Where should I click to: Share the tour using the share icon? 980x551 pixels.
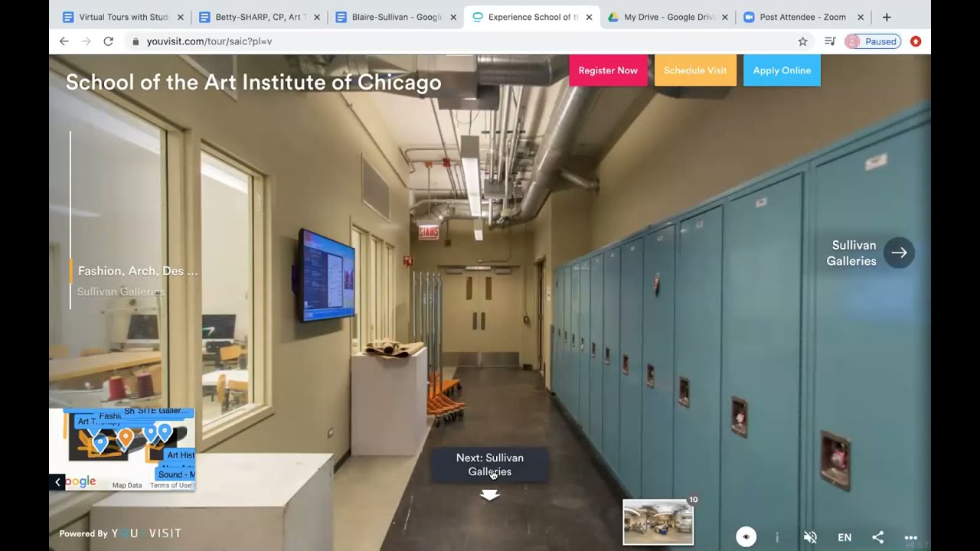(x=878, y=537)
